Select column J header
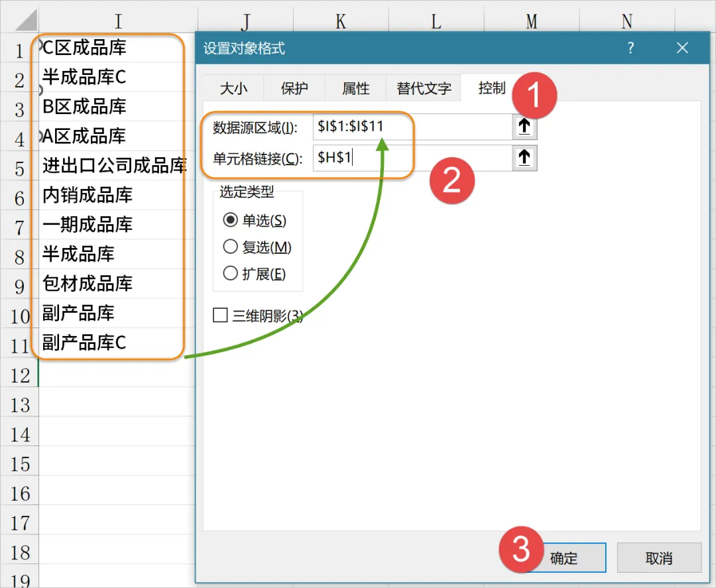 pos(246,21)
